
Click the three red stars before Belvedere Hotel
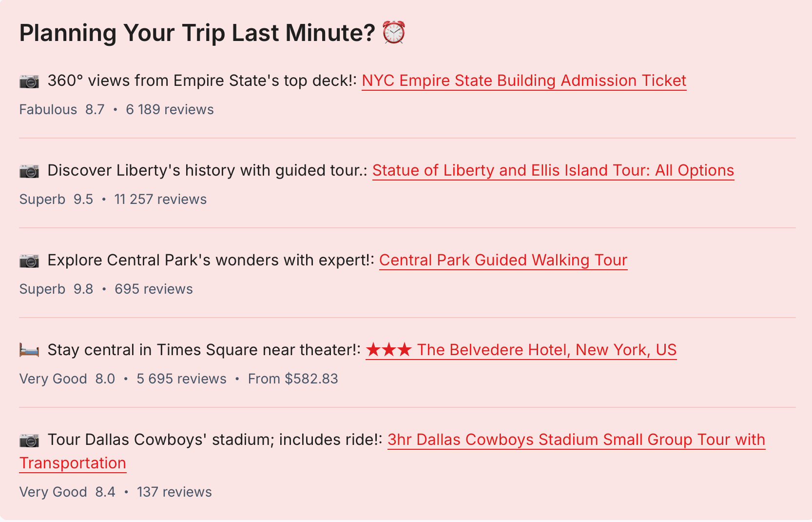coord(388,350)
